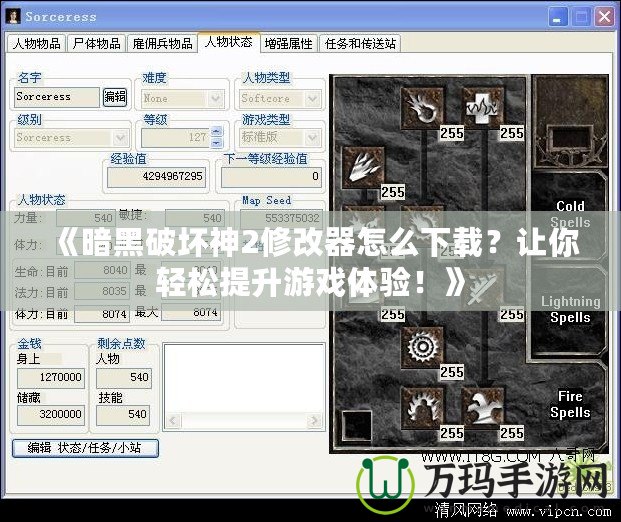
Task: Increase 等级 with the up arrow
Action: (x=217, y=131)
